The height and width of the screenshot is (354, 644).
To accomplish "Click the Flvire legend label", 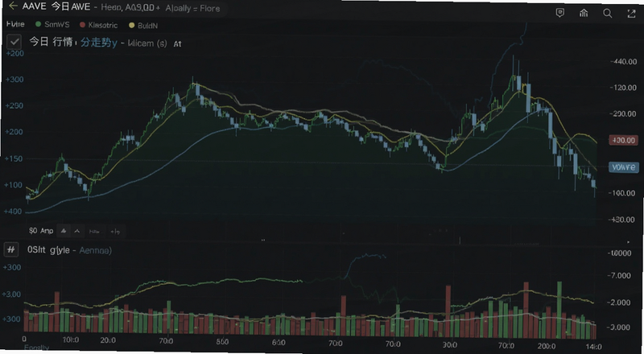I will [15, 24].
